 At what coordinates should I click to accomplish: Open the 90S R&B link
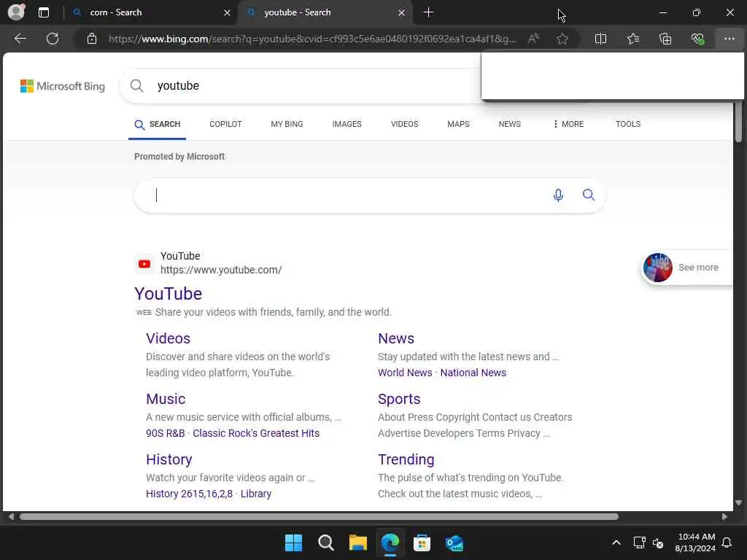[x=166, y=433]
